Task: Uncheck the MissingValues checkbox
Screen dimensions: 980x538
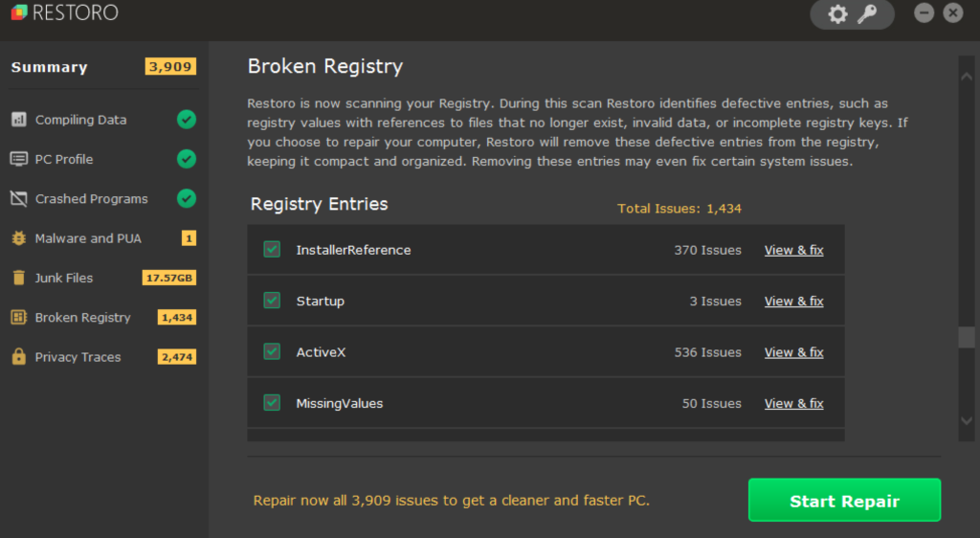Action: click(272, 403)
